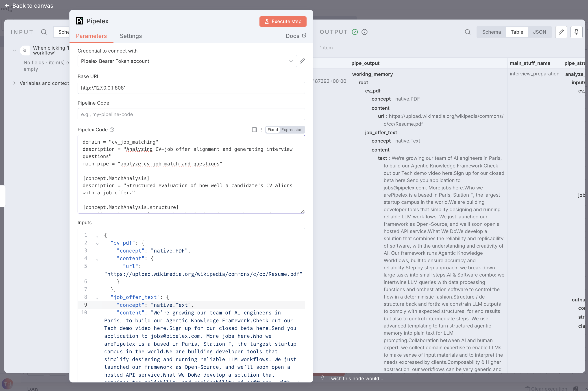Set Pipelex Code to Fixed mode
This screenshot has width=588, height=391.
272,130
